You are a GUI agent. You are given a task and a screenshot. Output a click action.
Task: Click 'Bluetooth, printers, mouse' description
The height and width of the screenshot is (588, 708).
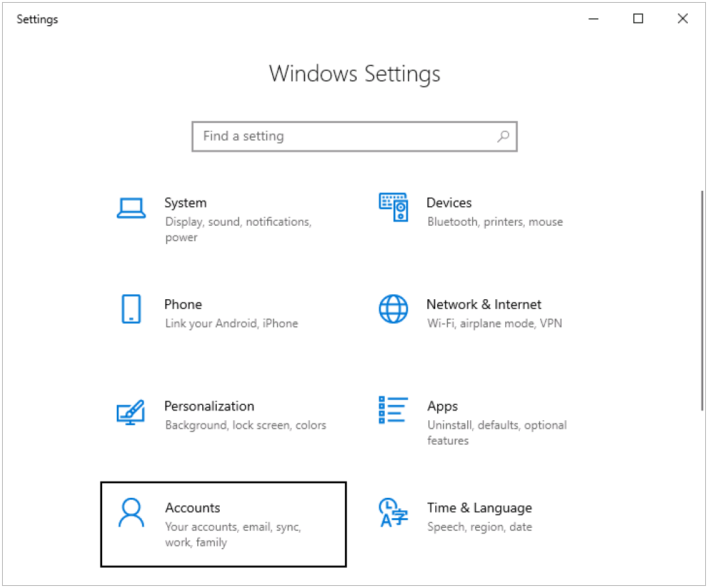[495, 222]
